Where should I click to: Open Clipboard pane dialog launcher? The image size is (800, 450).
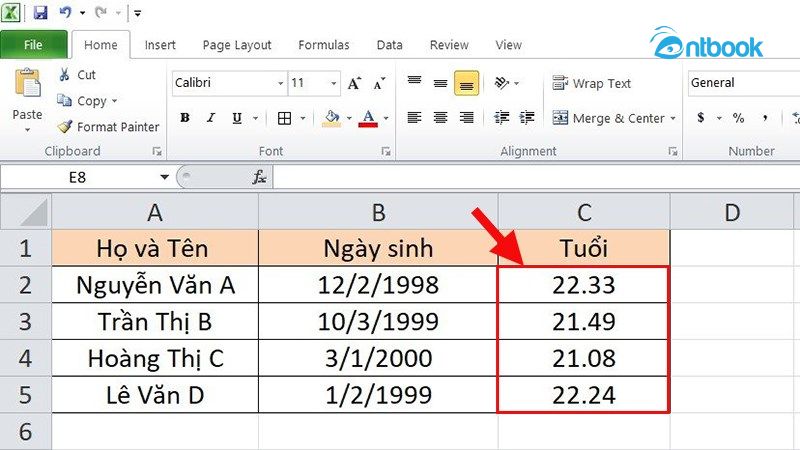tap(157, 152)
